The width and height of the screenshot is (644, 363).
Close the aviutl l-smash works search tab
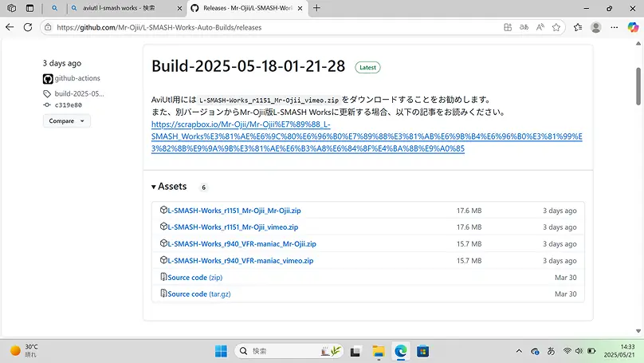tap(179, 8)
